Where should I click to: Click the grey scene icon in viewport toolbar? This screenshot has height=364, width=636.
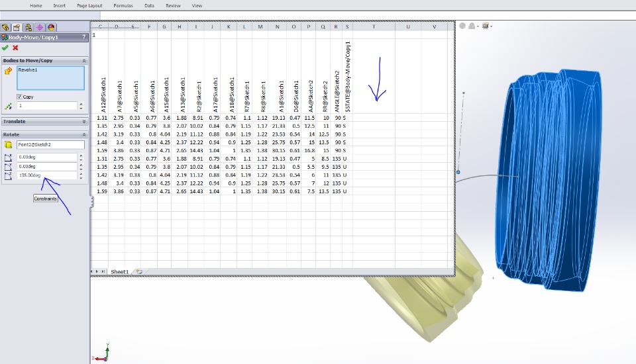pos(472,26)
